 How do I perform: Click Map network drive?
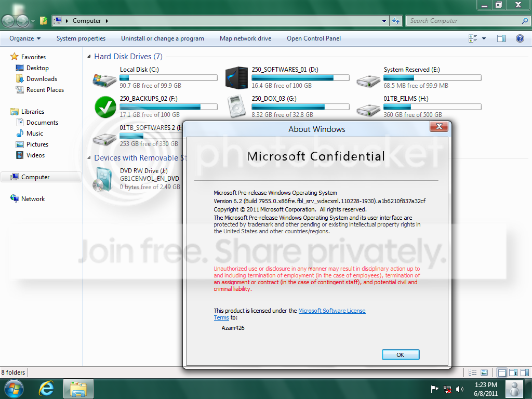click(245, 38)
